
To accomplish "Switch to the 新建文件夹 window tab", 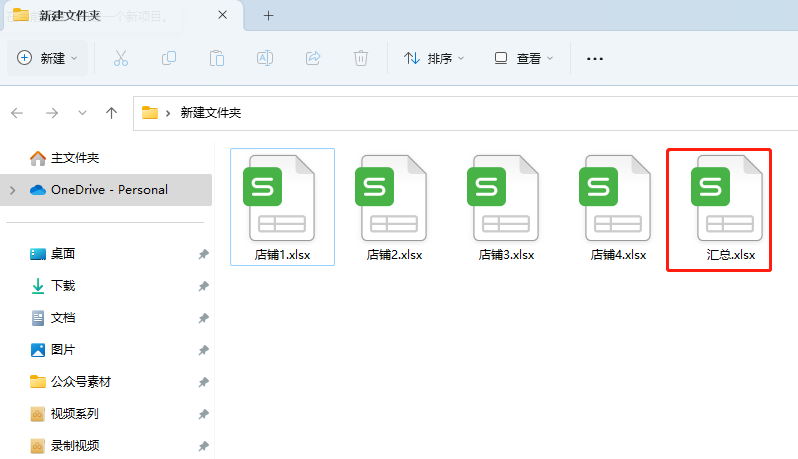I will point(122,15).
